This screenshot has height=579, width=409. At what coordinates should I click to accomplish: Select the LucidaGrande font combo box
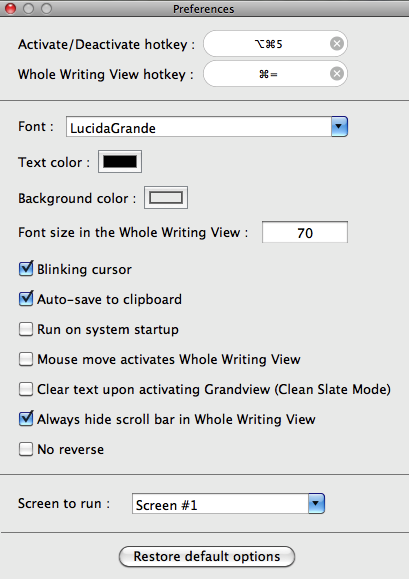click(207, 127)
